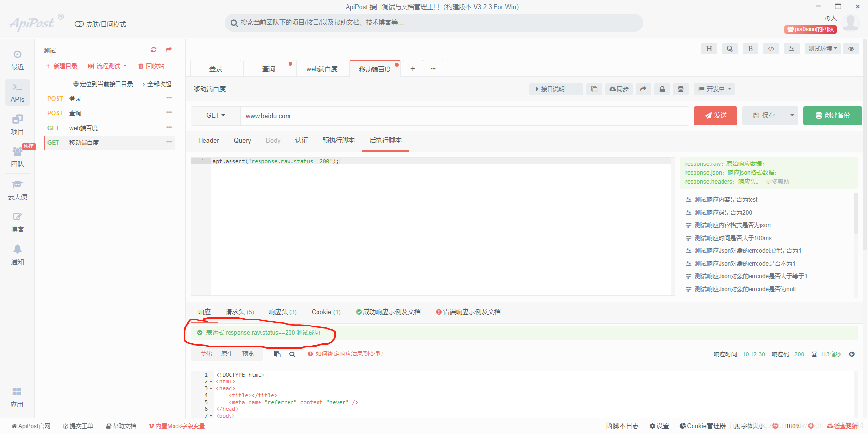Select POST 查询 in the API list
The height and width of the screenshot is (434, 868).
[x=109, y=113]
